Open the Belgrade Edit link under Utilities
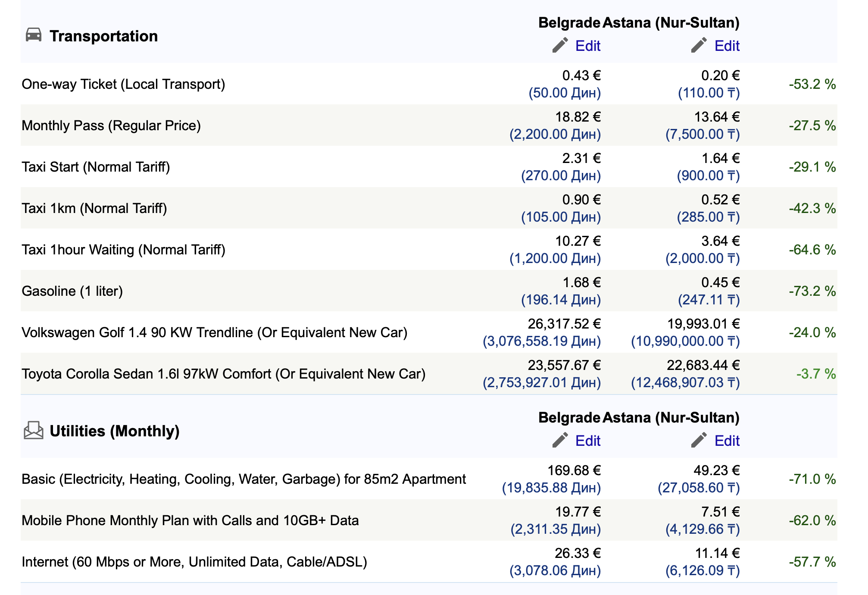This screenshot has height=595, width=868. pos(588,441)
